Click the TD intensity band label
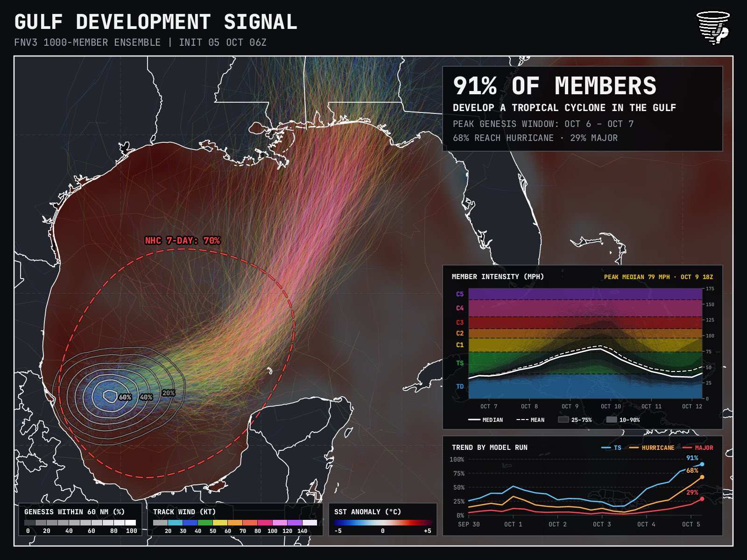This screenshot has width=747, height=560. tap(460, 386)
